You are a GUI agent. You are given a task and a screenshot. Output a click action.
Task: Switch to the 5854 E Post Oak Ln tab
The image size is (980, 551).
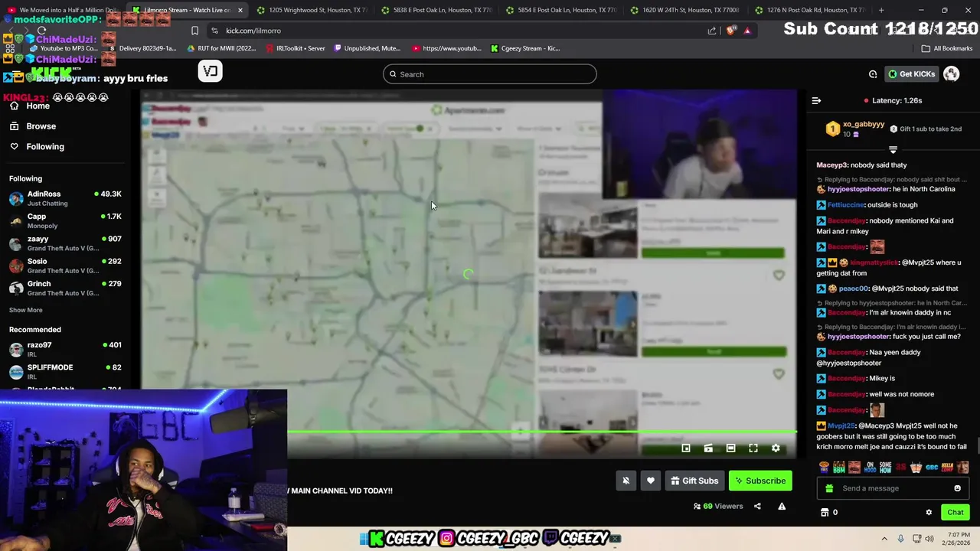pos(560,10)
